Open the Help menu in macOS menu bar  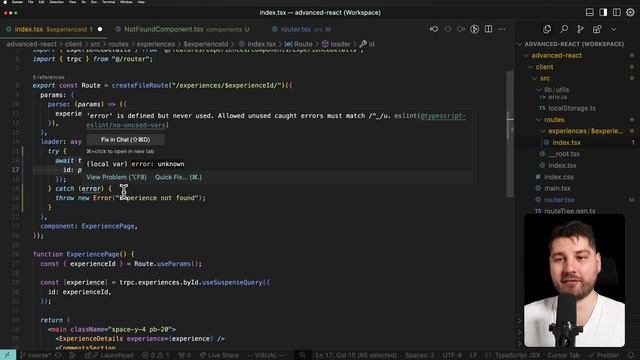(141, 2)
